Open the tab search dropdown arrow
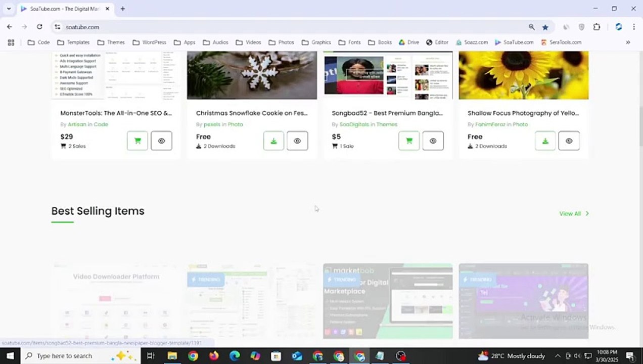Screen dimensions: 643x364 (9, 9)
